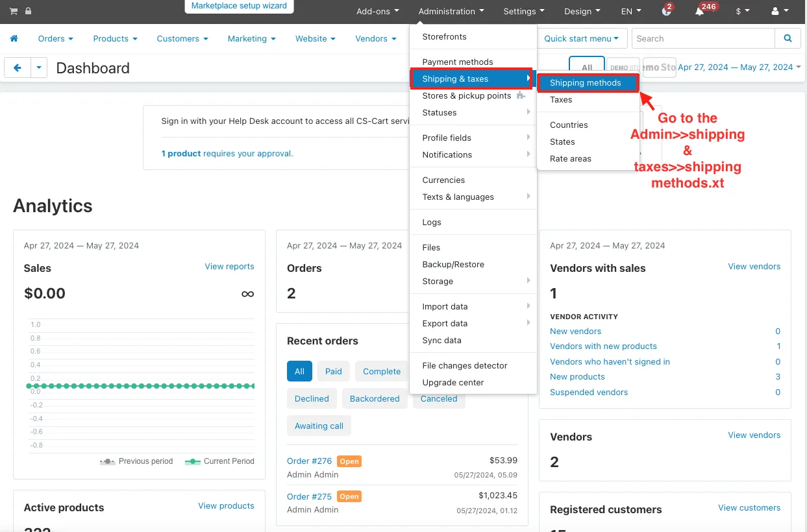
Task: Open the shopping cart icon in top bar
Action: tap(14, 11)
